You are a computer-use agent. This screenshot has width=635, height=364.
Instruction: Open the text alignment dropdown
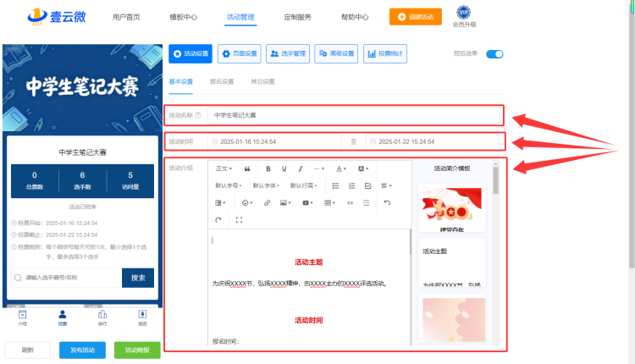(x=386, y=186)
